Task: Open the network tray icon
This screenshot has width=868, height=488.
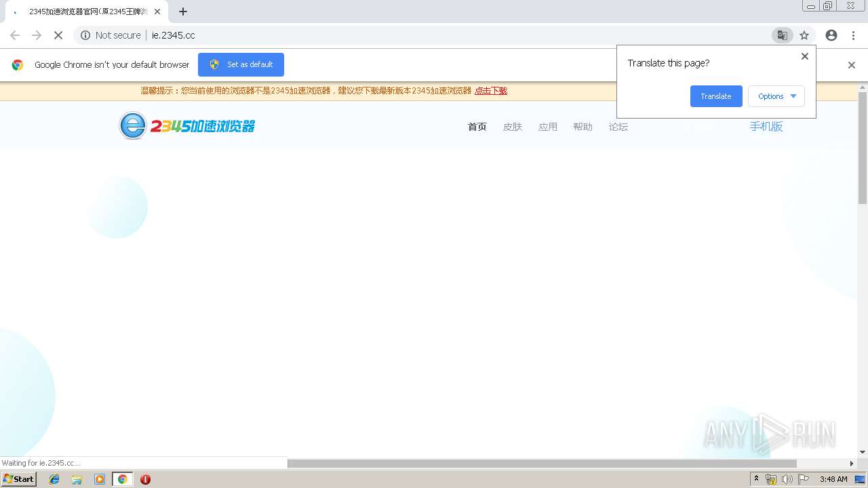Action: coord(771,479)
